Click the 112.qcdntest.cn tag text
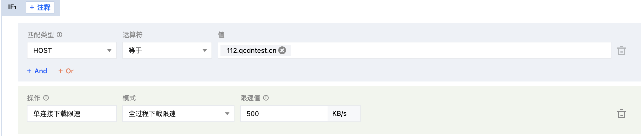644x136 pixels. (x=252, y=51)
